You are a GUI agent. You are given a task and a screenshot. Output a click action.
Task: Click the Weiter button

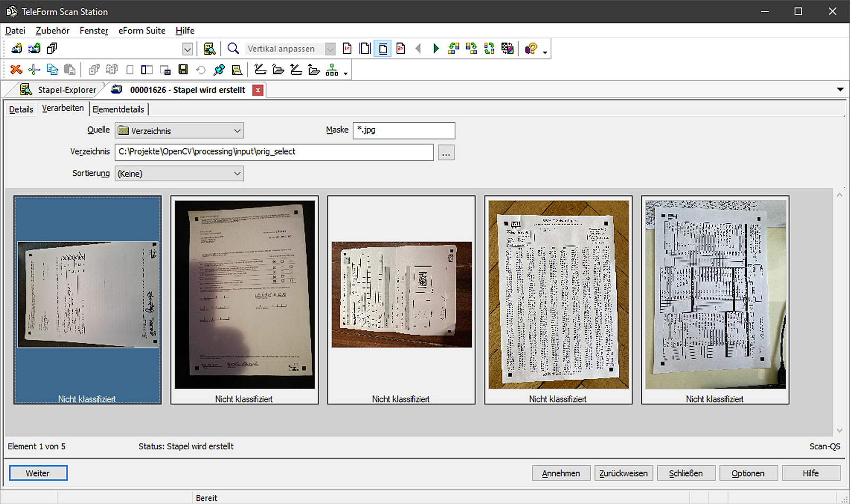tap(38, 473)
